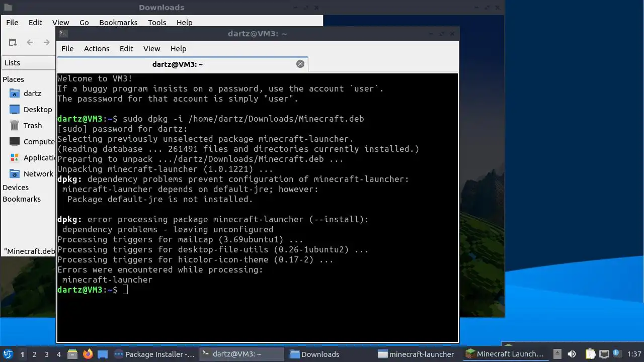Select the dartz home folder icon in Places

click(x=15, y=94)
